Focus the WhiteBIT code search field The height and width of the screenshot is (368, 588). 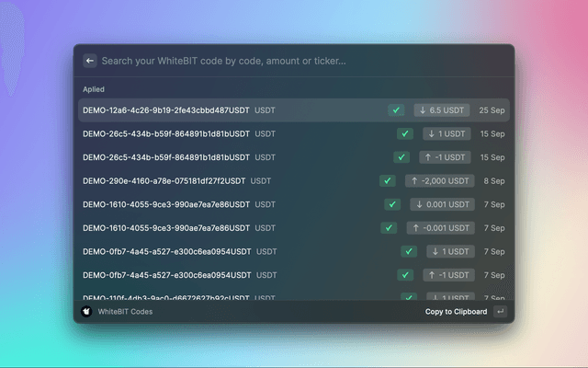click(x=276, y=61)
